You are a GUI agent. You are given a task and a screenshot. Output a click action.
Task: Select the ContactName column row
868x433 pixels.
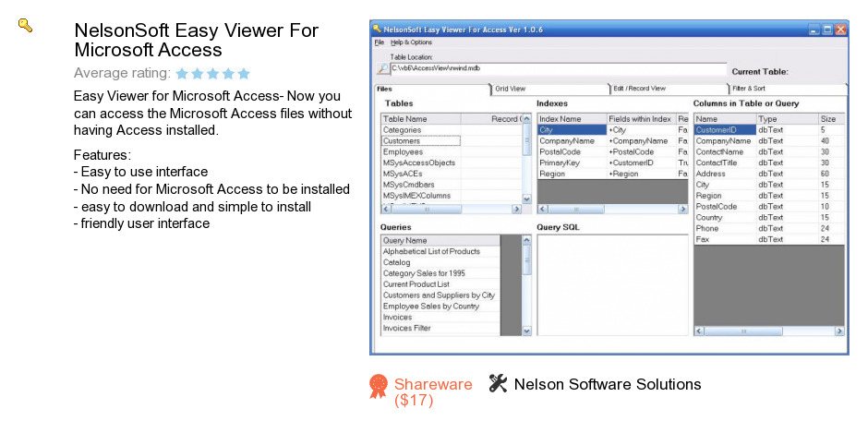click(x=769, y=151)
